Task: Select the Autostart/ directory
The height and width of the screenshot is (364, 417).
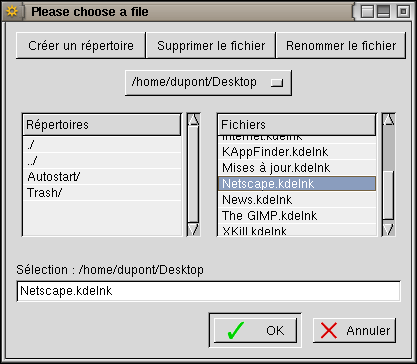Action: tap(102, 177)
